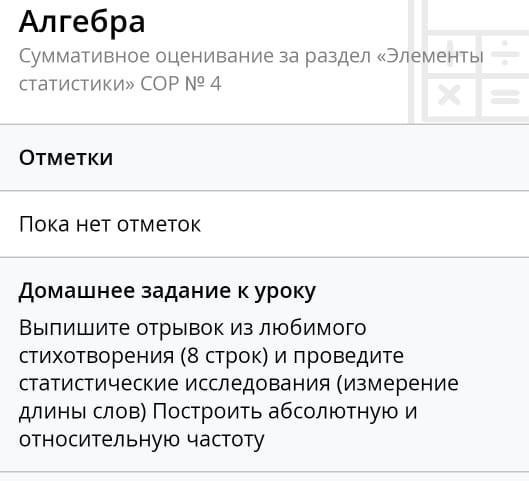This screenshot has height=481, width=529.
Task: Click the division symbol on calculator icon
Action: pos(505,53)
